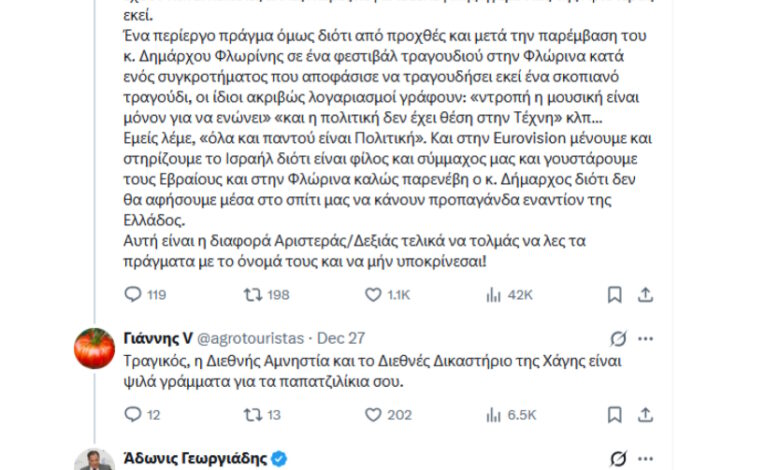Reply to Γιάννης V comment with 12 replies
Image resolution: width=780 pixels, height=470 pixels.
point(133,414)
